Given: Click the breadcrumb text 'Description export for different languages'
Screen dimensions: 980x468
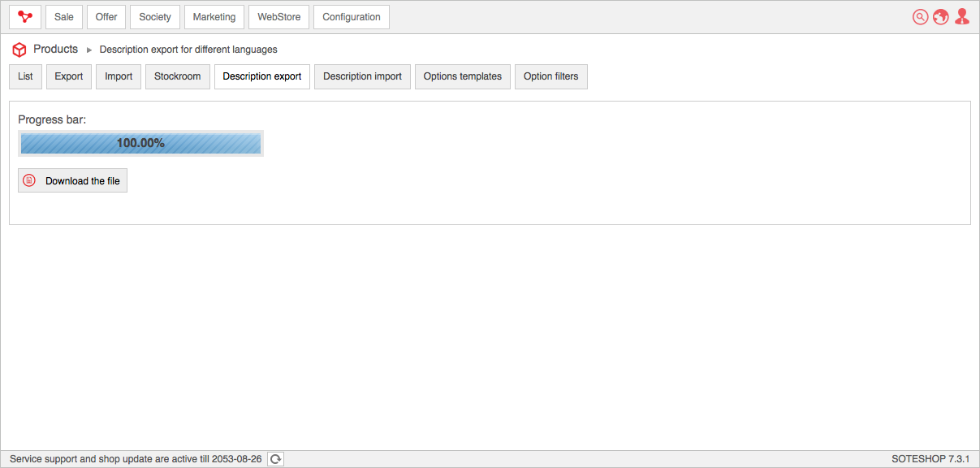Looking at the screenshot, I should pyautogui.click(x=188, y=50).
